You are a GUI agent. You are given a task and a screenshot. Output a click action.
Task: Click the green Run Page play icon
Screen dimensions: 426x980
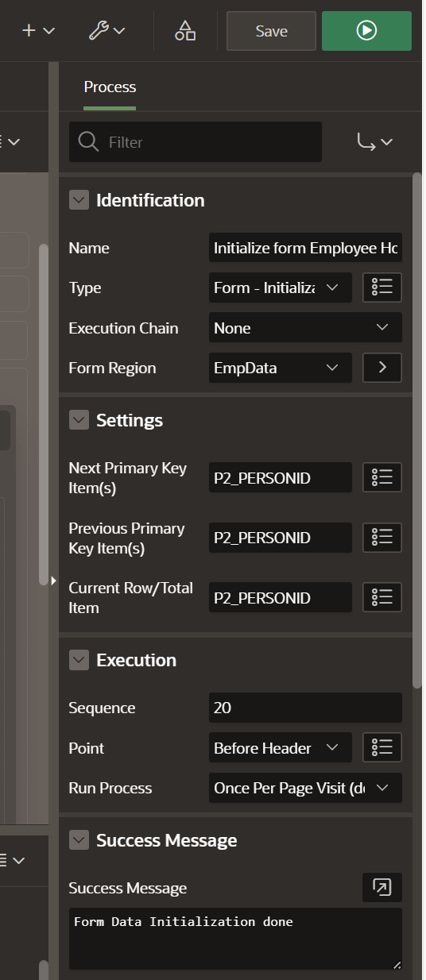pyautogui.click(x=366, y=31)
